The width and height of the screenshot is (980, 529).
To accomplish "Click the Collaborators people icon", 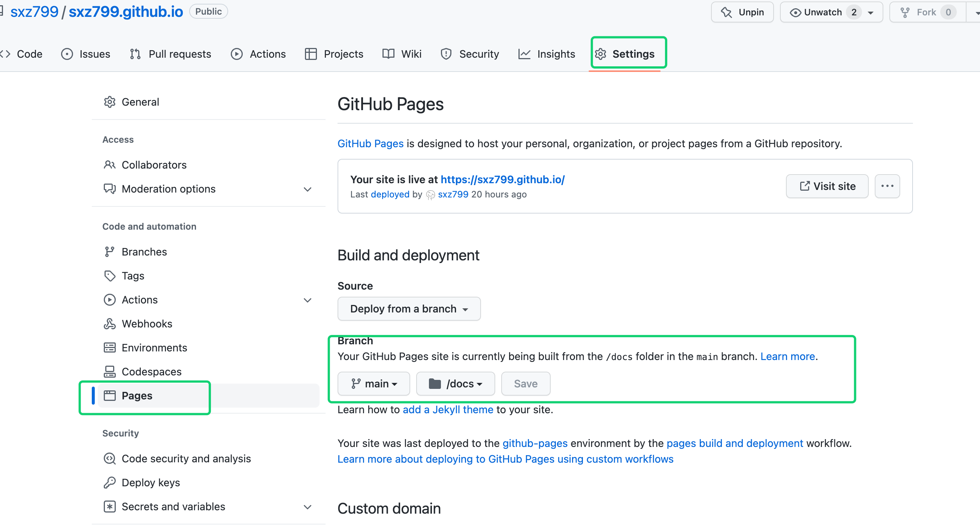I will pos(109,165).
